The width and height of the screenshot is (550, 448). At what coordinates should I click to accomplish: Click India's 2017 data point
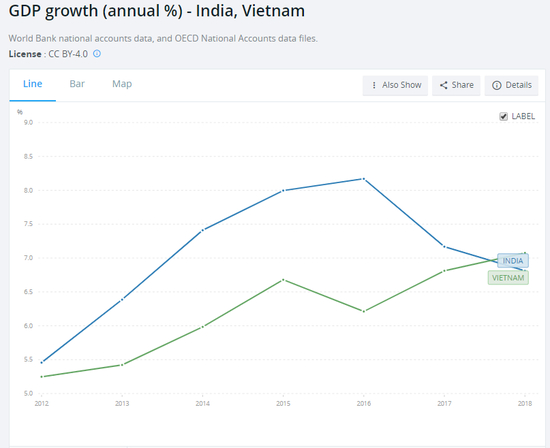click(x=444, y=247)
